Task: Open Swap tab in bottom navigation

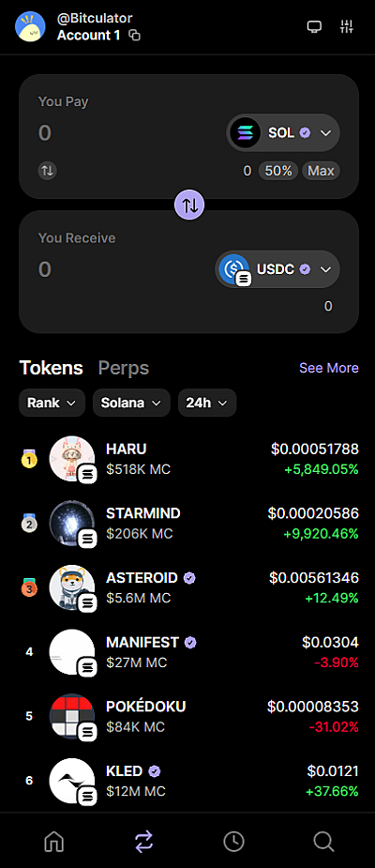Action: [143, 842]
